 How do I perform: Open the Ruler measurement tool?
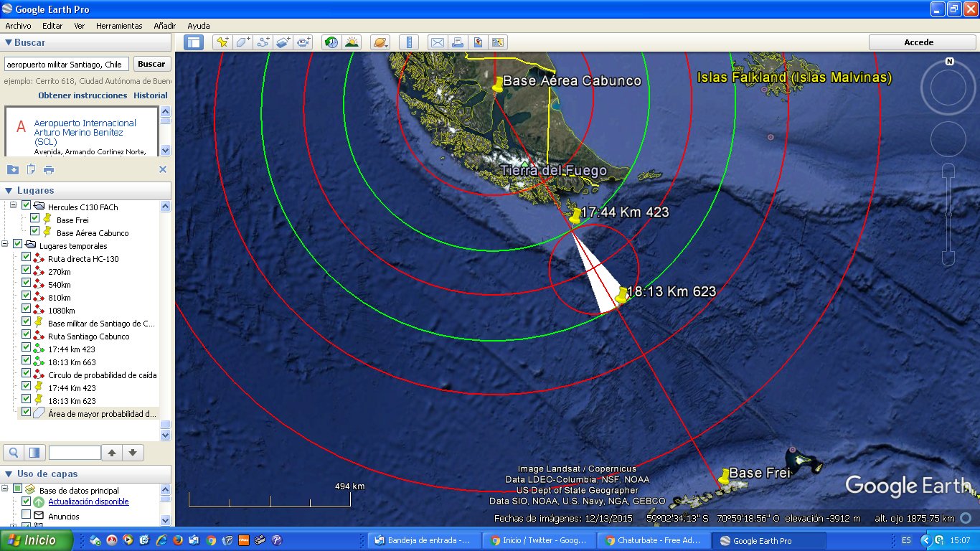408,42
